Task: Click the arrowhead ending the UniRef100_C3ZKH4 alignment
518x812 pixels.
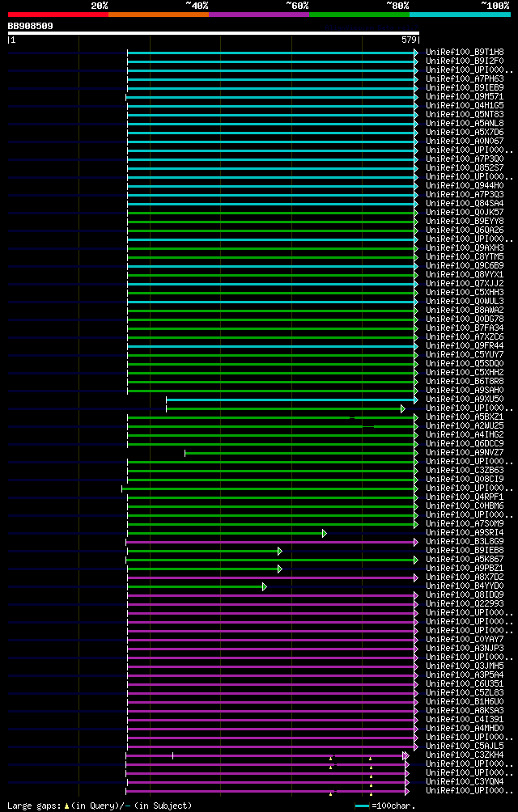Action: (406, 755)
